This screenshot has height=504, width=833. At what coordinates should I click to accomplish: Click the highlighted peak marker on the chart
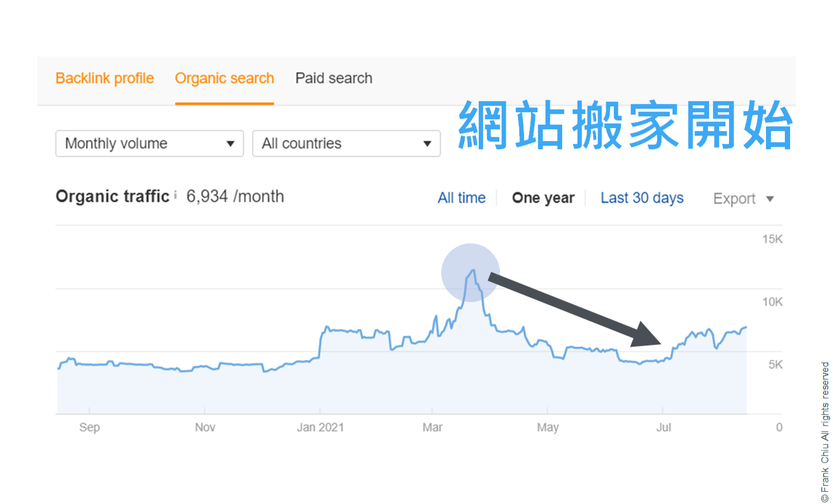pyautogui.click(x=471, y=271)
